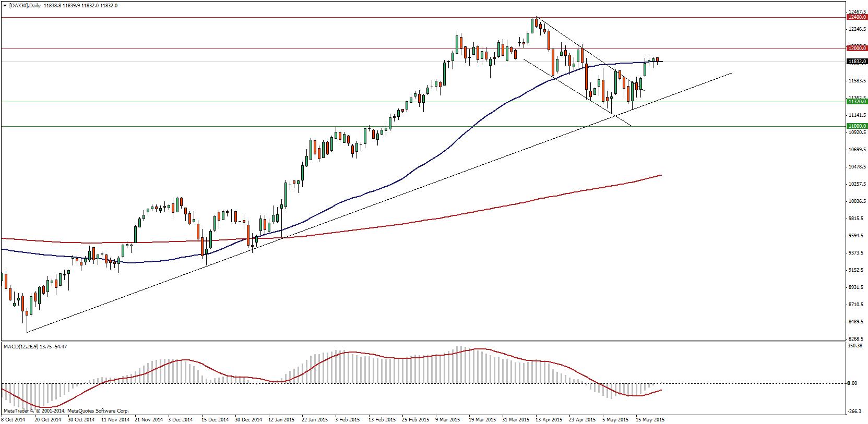868x424 pixels.
Task: Click the 13 Feb 2015 date label
Action: [382, 419]
